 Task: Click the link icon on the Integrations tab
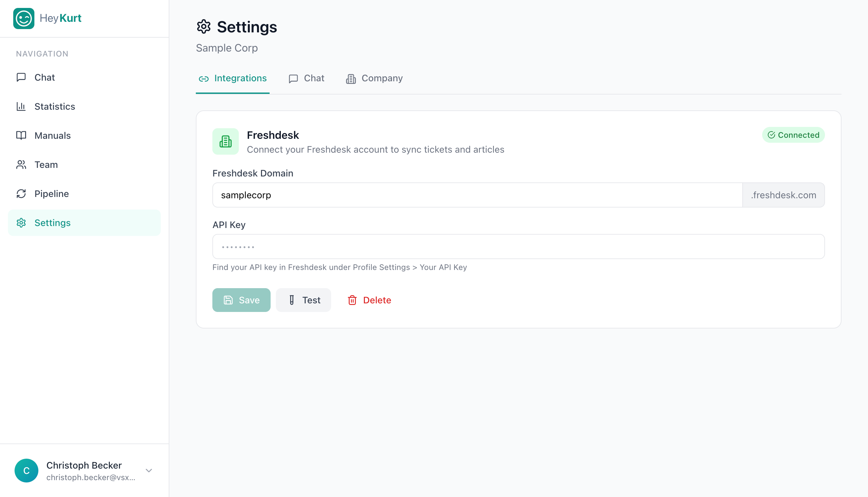point(204,78)
